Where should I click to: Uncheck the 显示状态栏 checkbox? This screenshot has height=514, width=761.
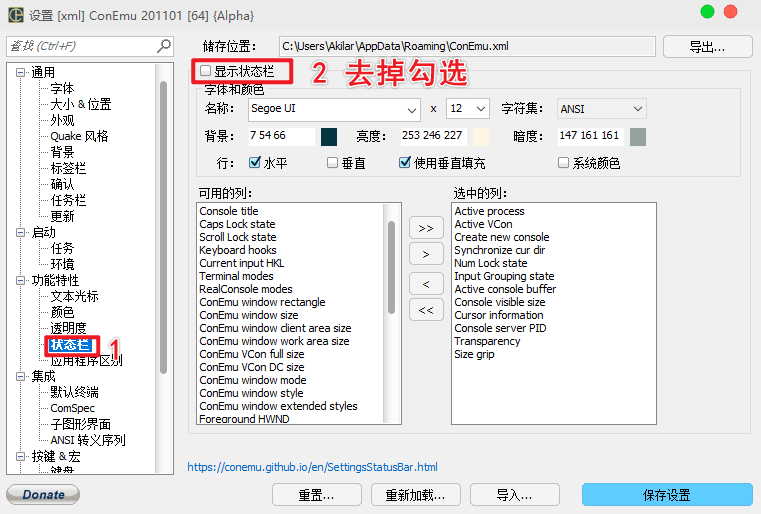click(x=206, y=71)
